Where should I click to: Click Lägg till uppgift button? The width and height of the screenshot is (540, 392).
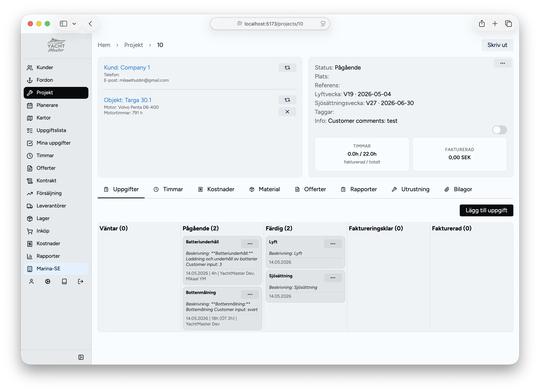point(486,210)
